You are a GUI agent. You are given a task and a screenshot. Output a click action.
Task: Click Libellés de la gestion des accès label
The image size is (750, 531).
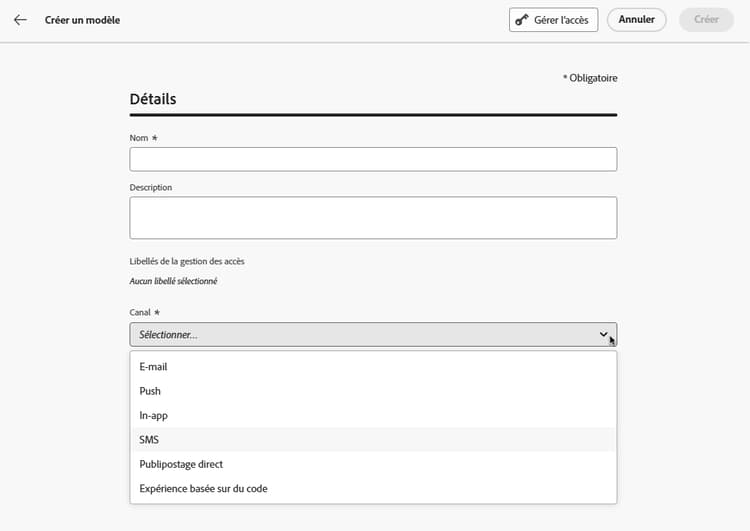coord(187,261)
